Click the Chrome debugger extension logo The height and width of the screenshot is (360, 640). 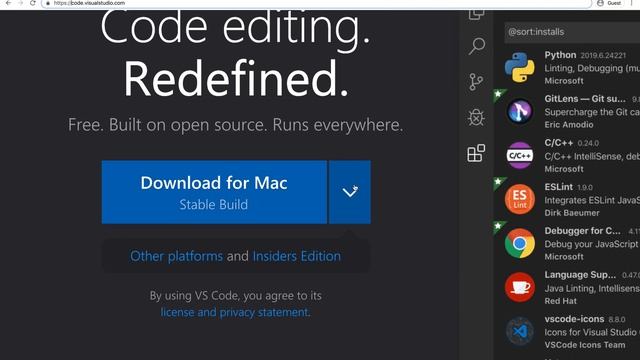coord(520,243)
